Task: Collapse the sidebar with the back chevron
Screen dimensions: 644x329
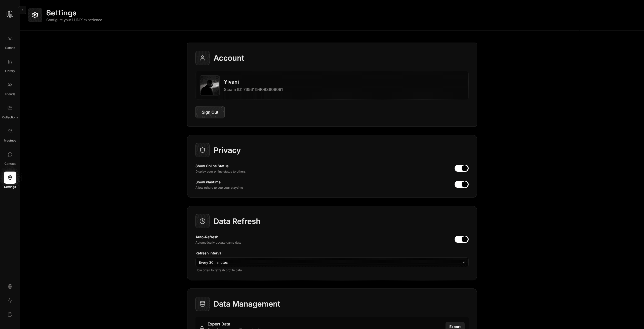Action: coord(22,10)
